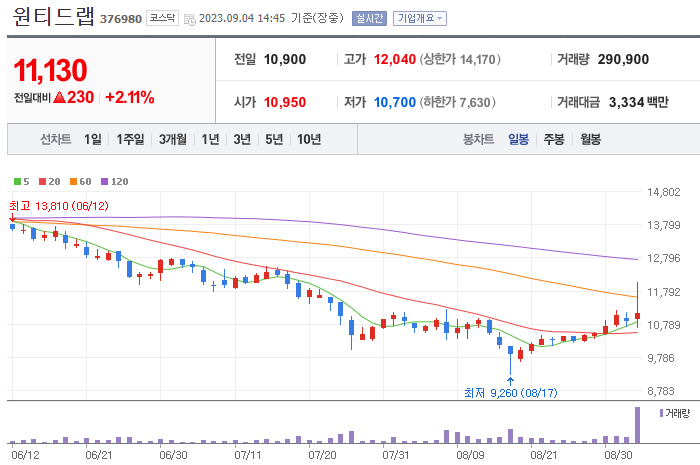Click the purple 120-day moving average swatch
This screenshot has height=465, width=700.
pos(104,182)
